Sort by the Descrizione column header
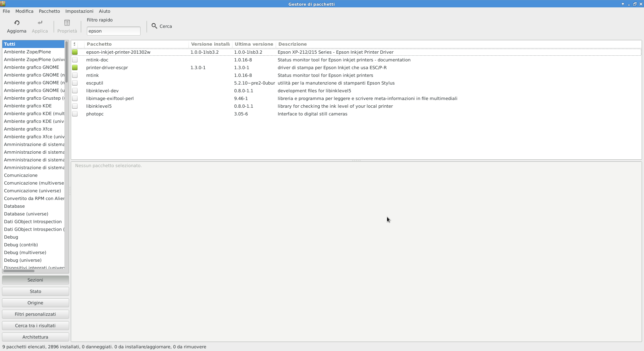 pos(292,44)
